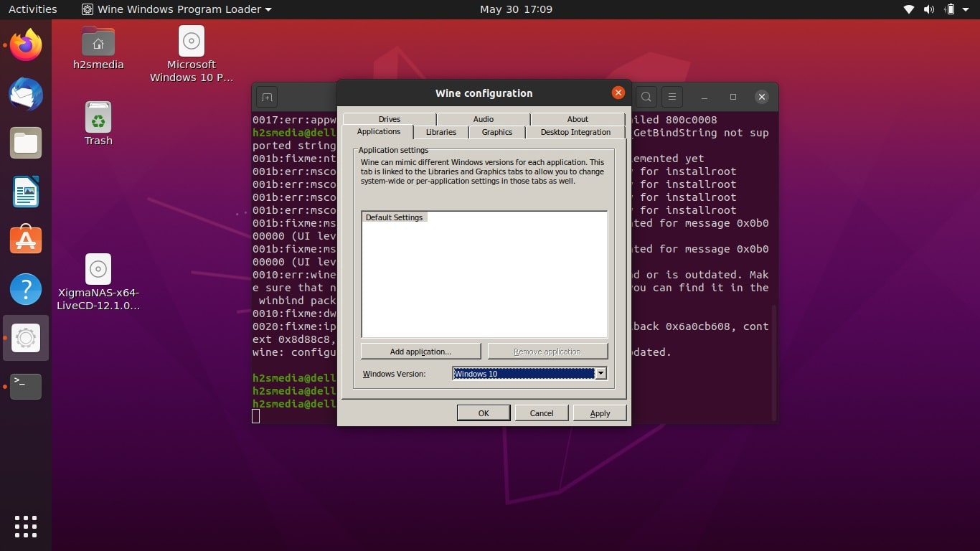Click the Terminal search icon

[646, 97]
